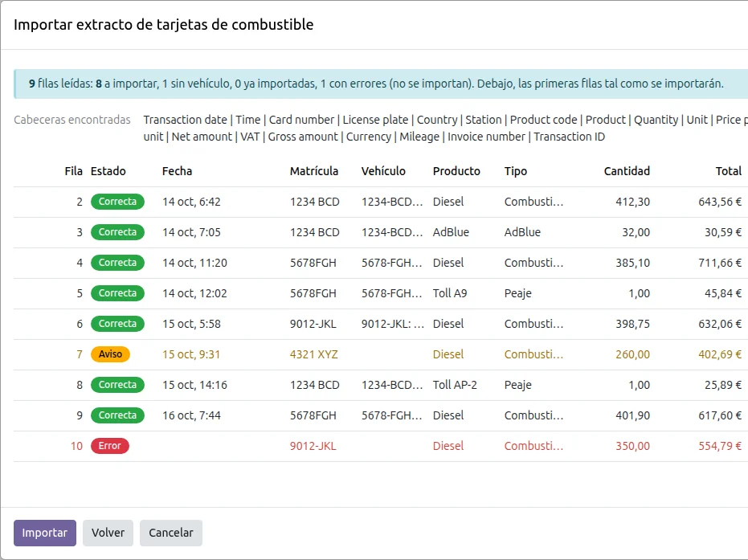Screen dimensions: 748x560
Task: Click plate '1234 BCD' in row 2
Action: pyautogui.click(x=315, y=202)
